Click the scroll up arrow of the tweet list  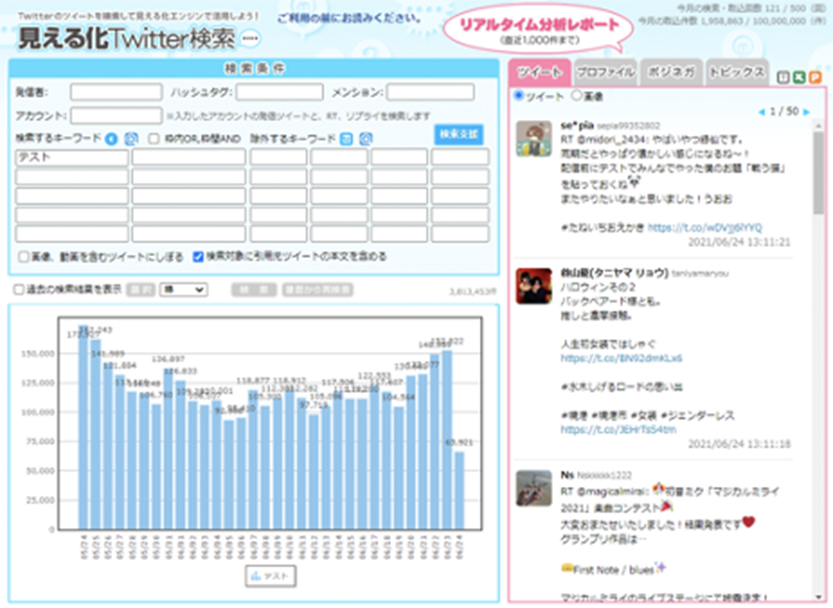pos(818,126)
